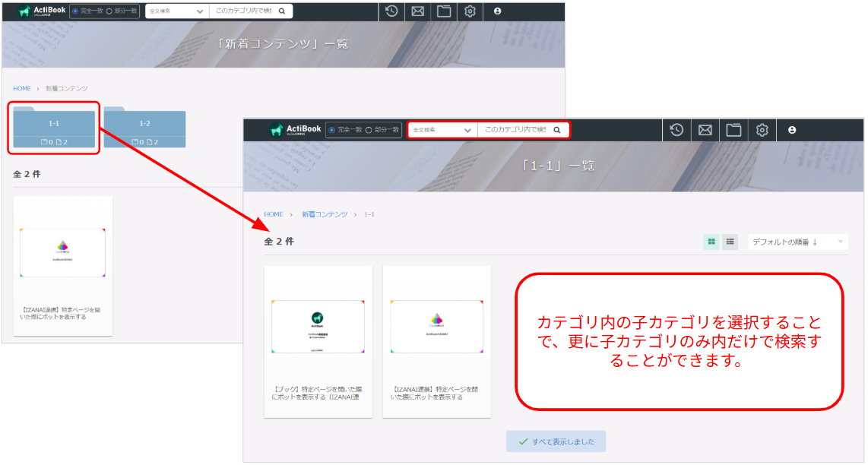Screen dimensions: 868x465
Task: Click user account icon in front window
Action: point(792,130)
